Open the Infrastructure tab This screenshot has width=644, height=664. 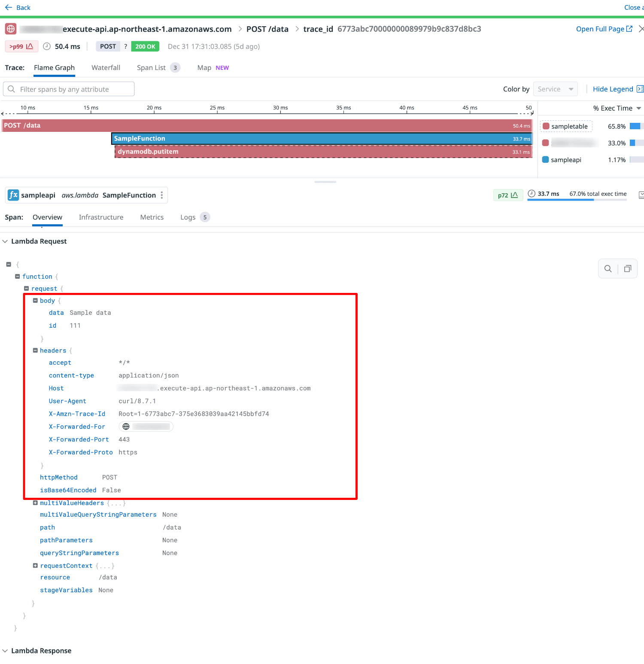click(x=101, y=217)
